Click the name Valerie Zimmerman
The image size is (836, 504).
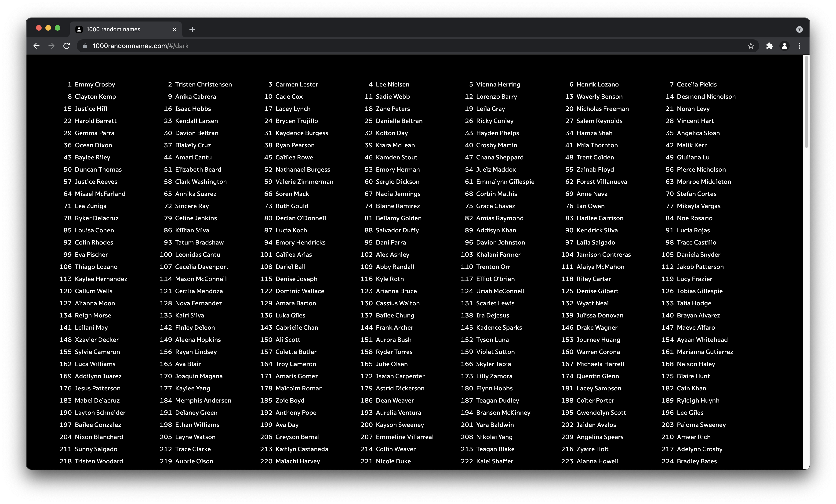pos(304,182)
